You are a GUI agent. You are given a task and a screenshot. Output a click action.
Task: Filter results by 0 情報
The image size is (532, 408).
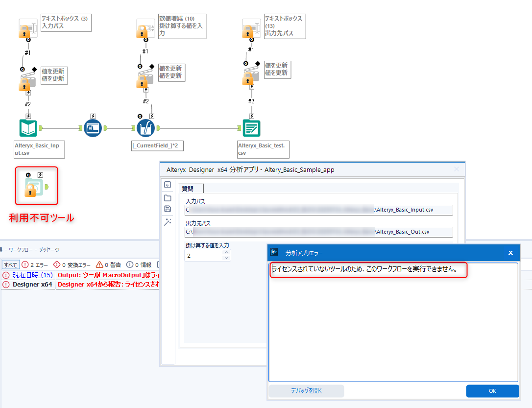click(x=139, y=265)
